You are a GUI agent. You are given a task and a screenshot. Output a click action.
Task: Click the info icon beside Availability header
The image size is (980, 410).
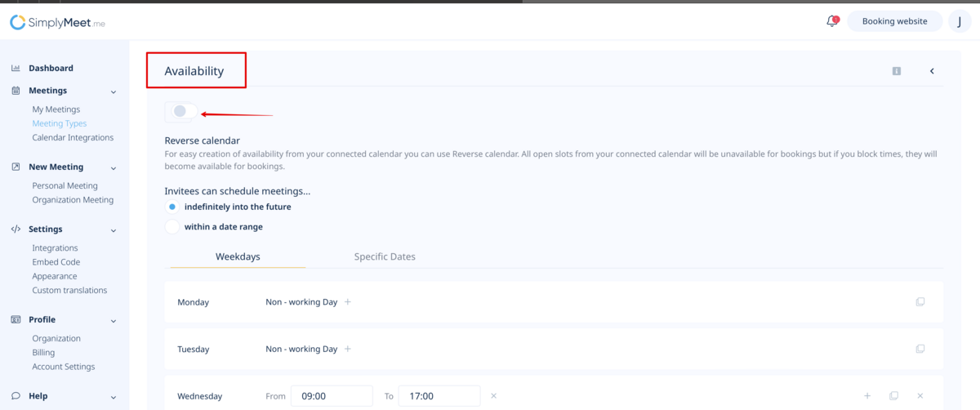point(896,71)
